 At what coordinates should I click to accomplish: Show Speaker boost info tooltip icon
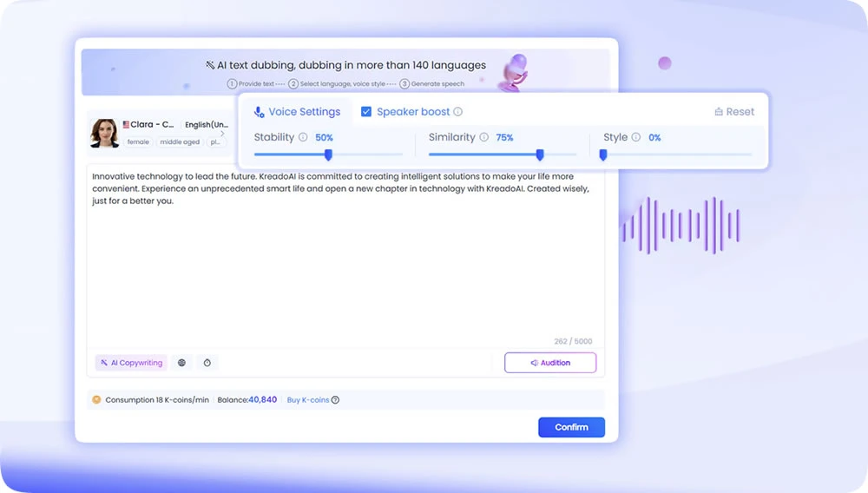point(457,112)
